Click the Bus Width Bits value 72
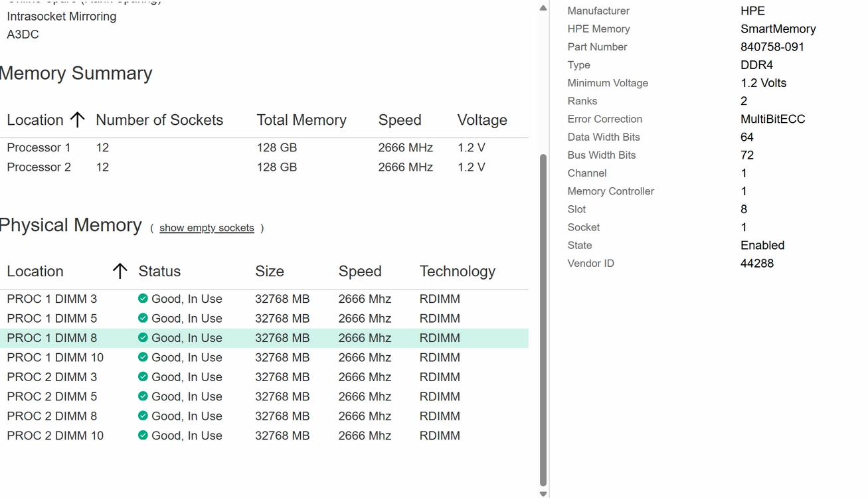The height and width of the screenshot is (498, 868). pos(747,155)
